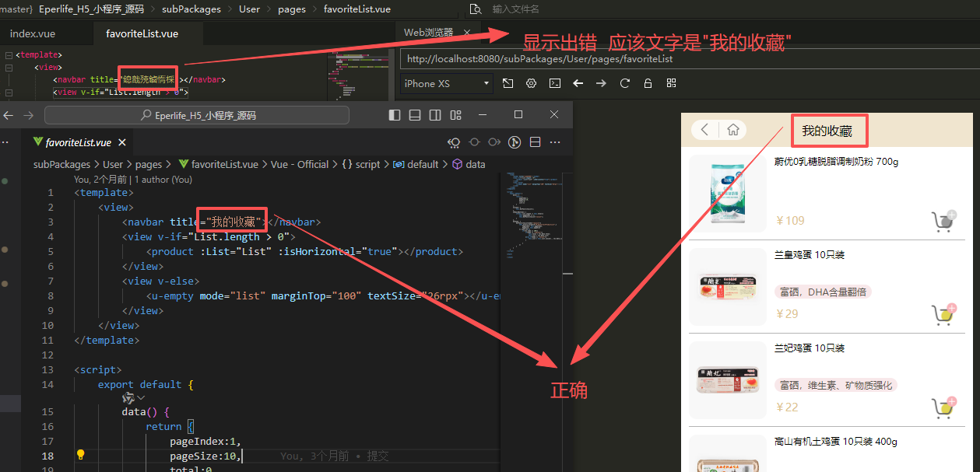980x472 pixels.
Task: Click the 兰皇鸡蛋 10只装 product title
Action: (809, 255)
